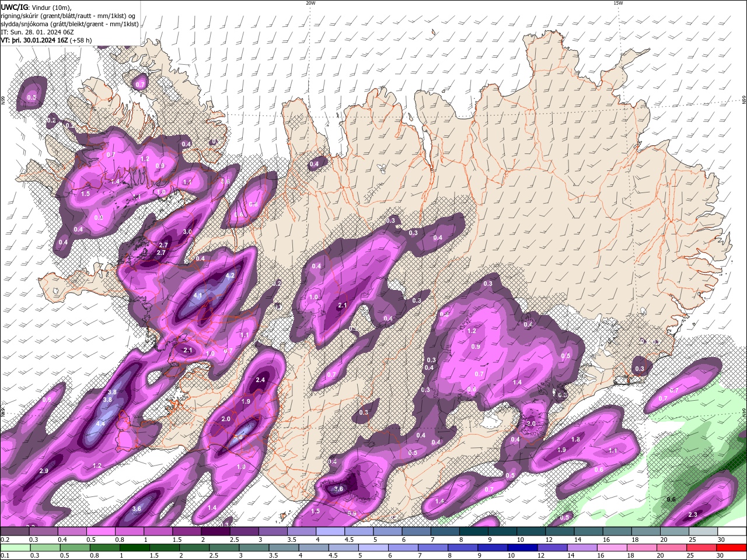Select the "rigning/skúrir" description line
Viewport: 747px width, 560px height.
point(69,16)
